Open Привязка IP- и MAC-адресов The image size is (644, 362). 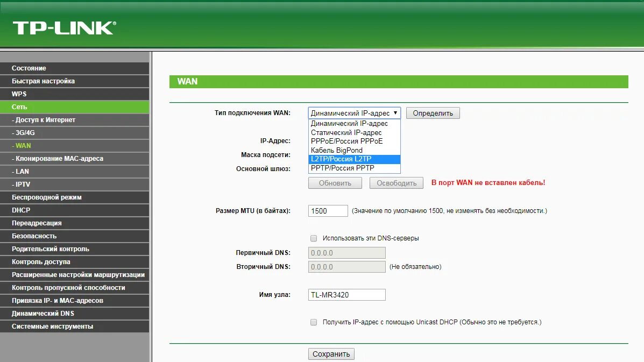(x=74, y=301)
